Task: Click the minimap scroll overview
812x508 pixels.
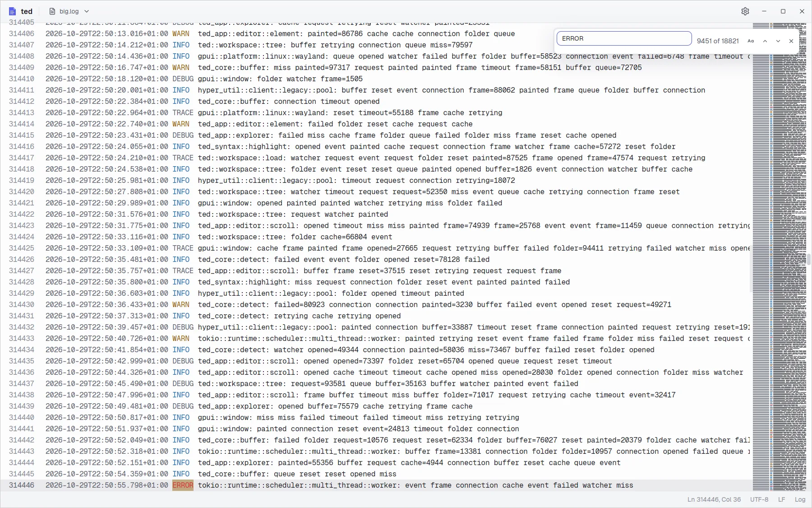Action: [780, 256]
